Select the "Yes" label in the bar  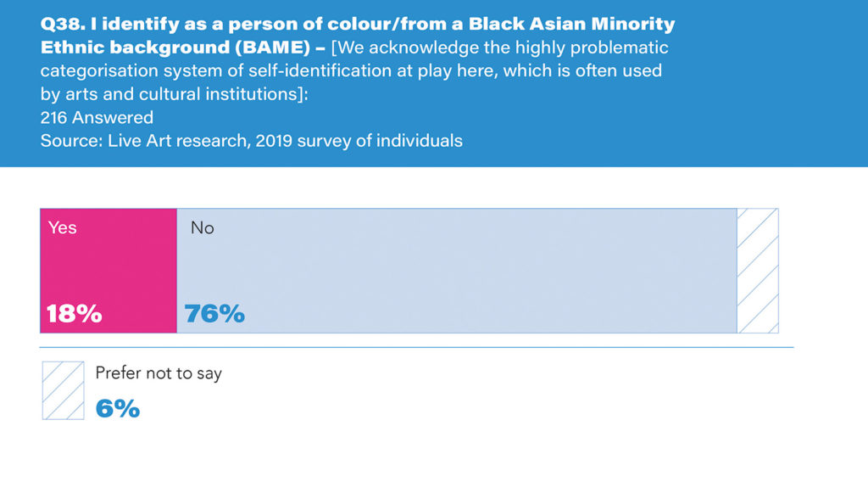[63, 227]
